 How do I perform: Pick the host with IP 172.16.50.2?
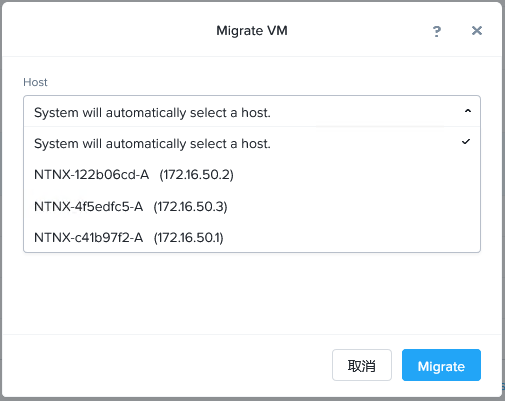click(x=252, y=175)
